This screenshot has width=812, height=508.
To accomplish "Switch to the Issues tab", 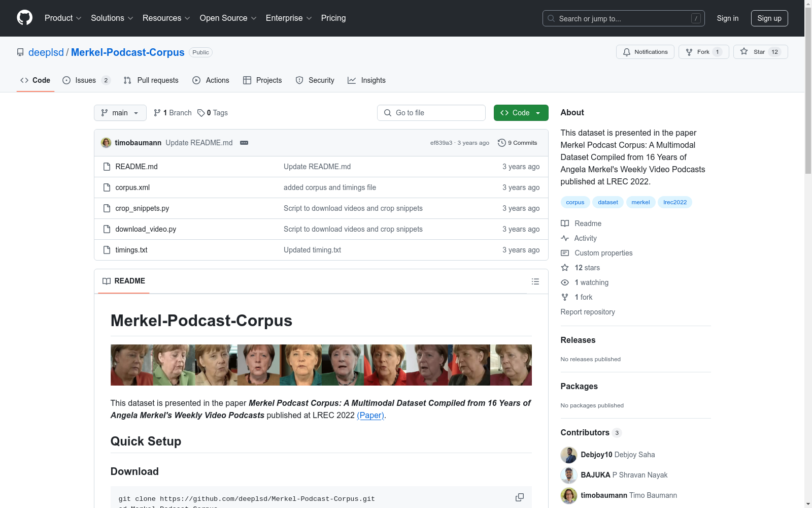I will [86, 80].
